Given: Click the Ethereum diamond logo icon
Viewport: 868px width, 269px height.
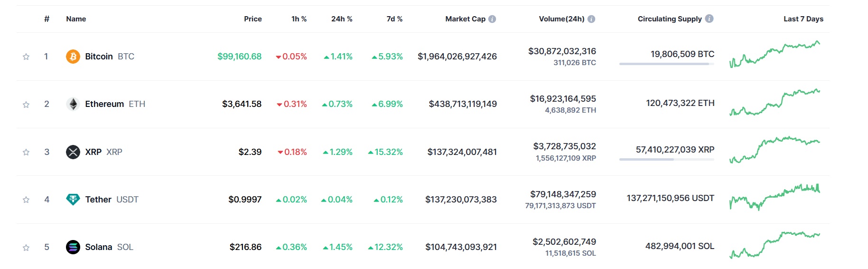Looking at the screenshot, I should coord(73,104).
